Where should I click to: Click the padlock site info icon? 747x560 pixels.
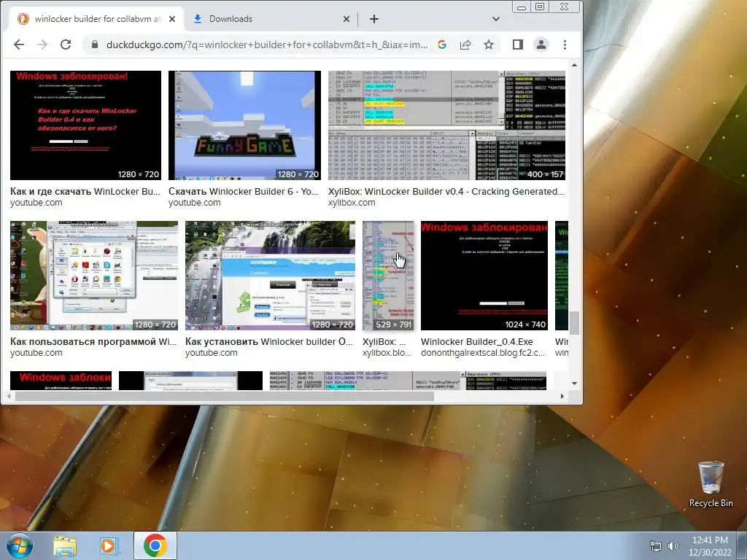click(94, 44)
